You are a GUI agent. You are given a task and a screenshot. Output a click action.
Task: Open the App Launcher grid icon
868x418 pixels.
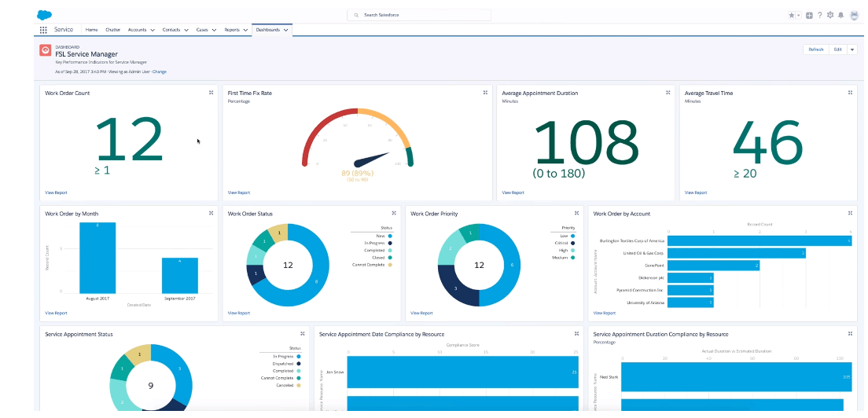coord(43,30)
